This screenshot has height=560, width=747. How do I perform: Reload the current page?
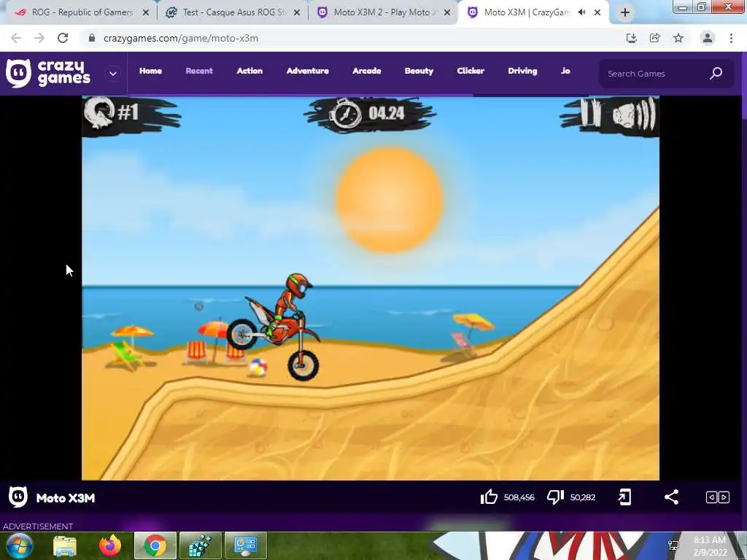63,38
